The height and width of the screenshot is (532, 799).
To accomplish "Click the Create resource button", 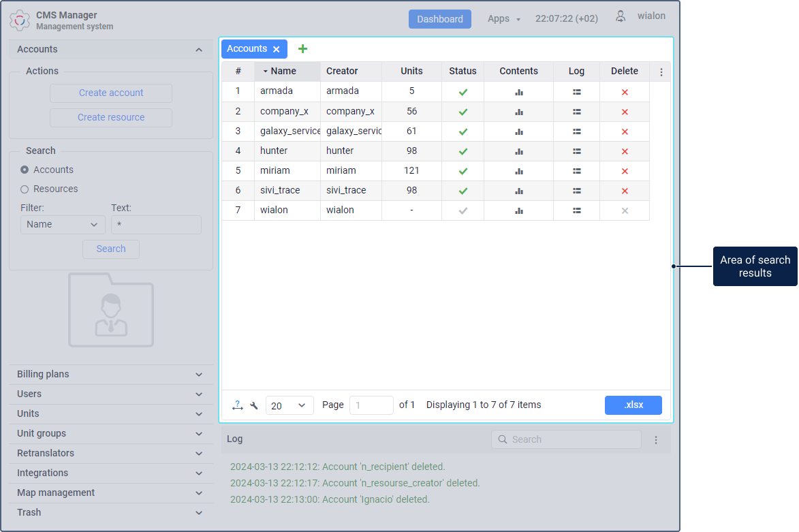I will 111,118.
